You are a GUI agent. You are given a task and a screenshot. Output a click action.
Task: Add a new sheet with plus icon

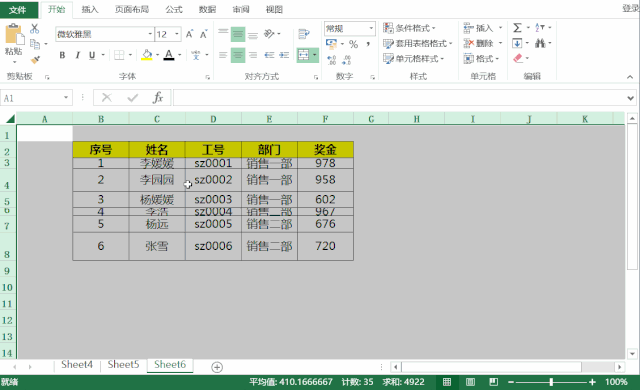click(217, 367)
